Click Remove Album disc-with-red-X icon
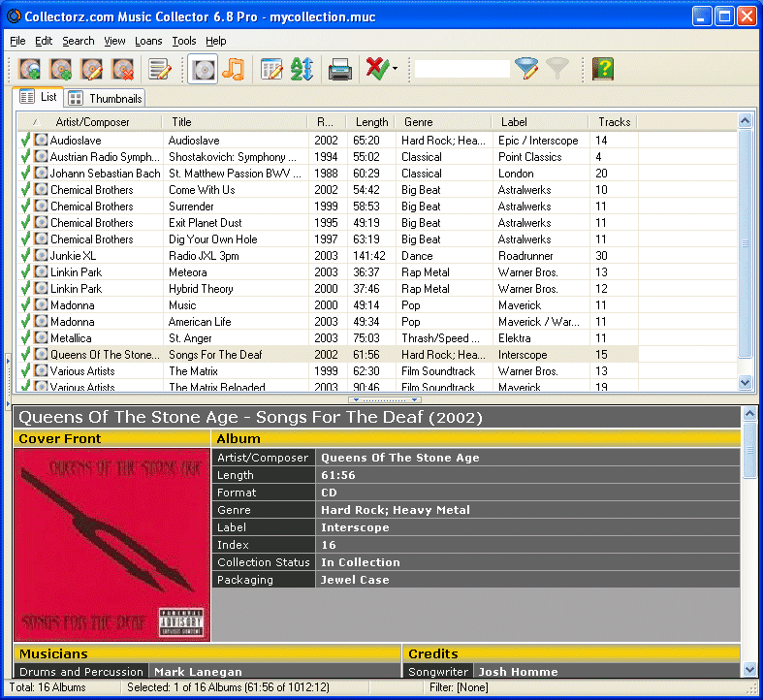 [122, 69]
